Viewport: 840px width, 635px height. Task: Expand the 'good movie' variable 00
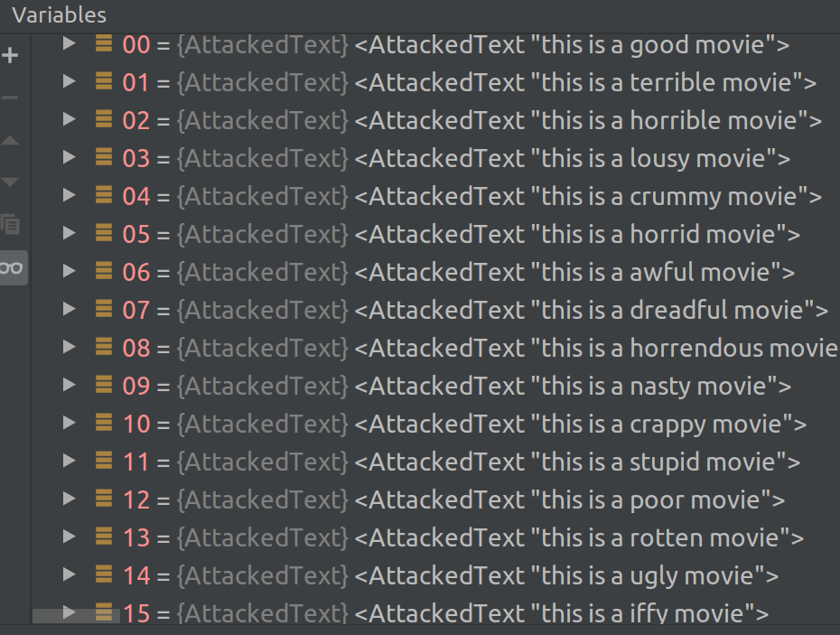coord(70,43)
